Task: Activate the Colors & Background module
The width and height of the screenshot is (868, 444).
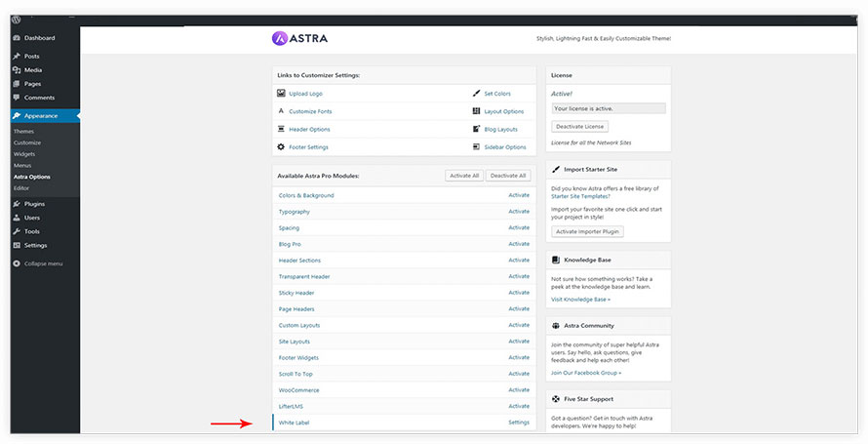Action: (x=519, y=195)
